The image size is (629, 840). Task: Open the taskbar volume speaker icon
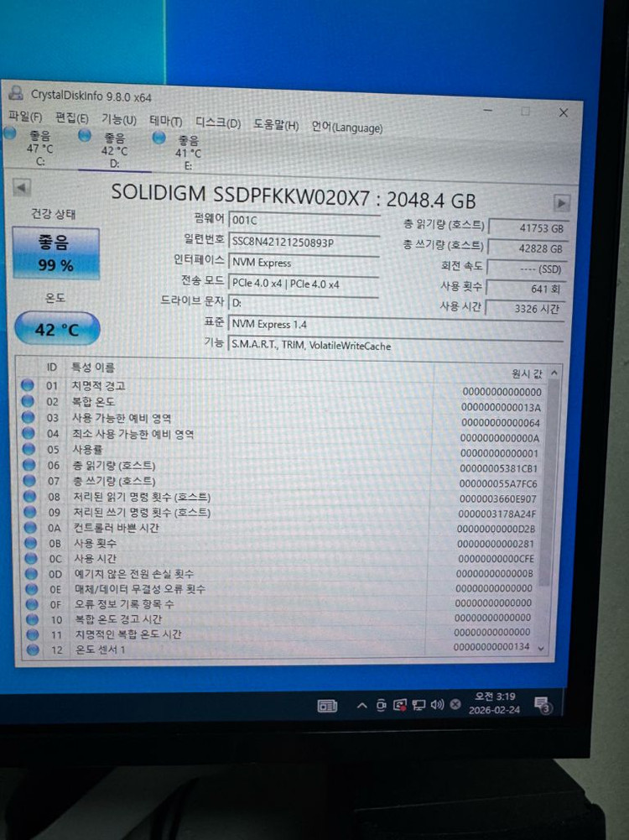click(437, 704)
